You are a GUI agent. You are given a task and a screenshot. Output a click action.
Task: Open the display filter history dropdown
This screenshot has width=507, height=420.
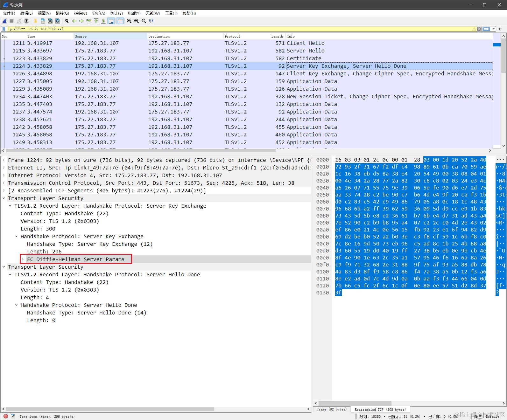494,29
